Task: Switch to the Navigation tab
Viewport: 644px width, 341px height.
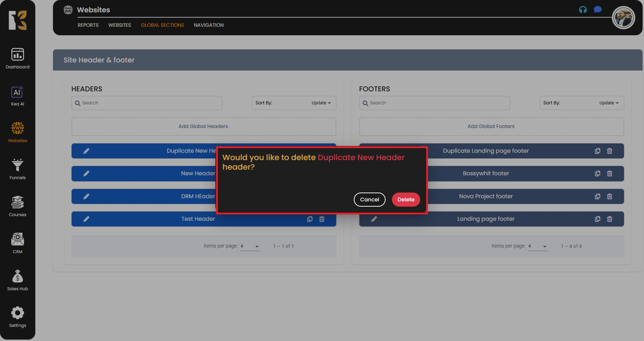Action: point(209,25)
